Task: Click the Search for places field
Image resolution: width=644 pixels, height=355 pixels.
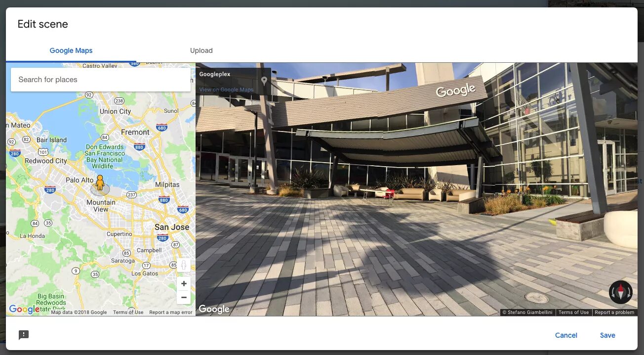Action: [101, 80]
